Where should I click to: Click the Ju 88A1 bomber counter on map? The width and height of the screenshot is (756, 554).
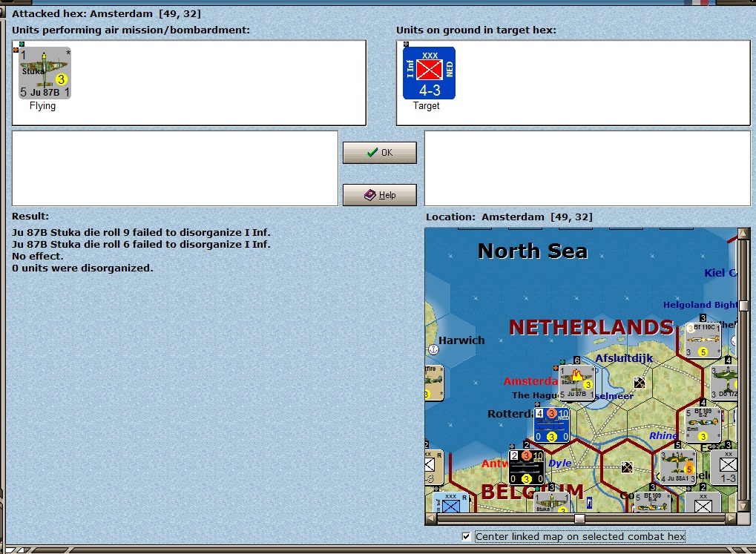click(x=678, y=466)
